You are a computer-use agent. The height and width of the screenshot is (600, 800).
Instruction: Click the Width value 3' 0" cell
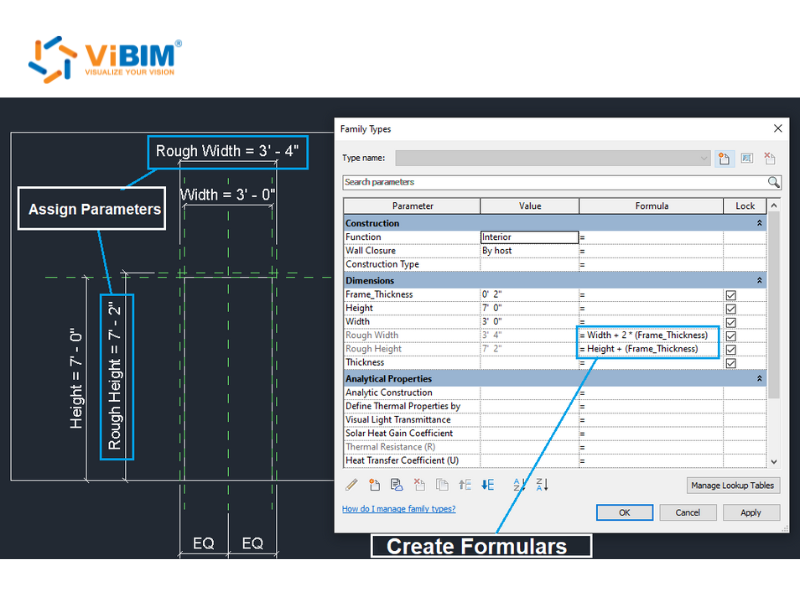point(530,322)
